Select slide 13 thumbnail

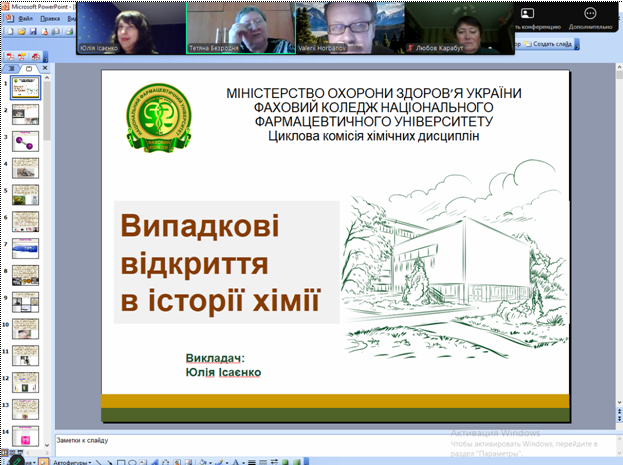[25, 409]
